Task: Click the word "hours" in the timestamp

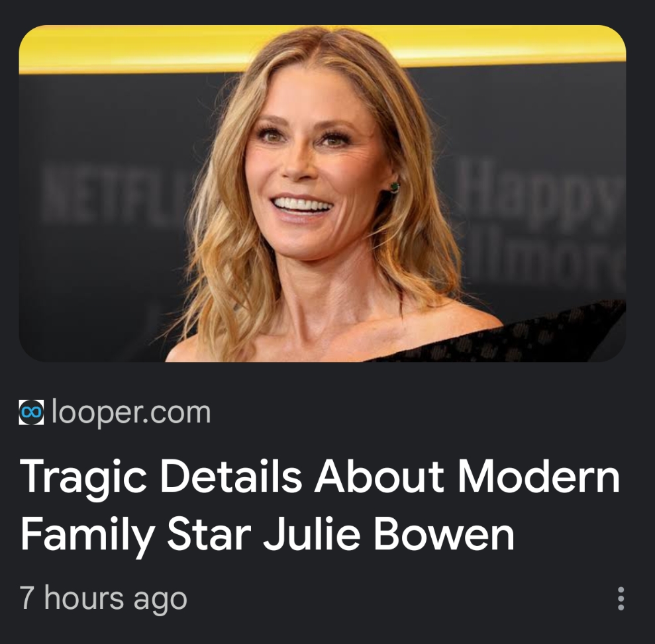Action: point(84,598)
